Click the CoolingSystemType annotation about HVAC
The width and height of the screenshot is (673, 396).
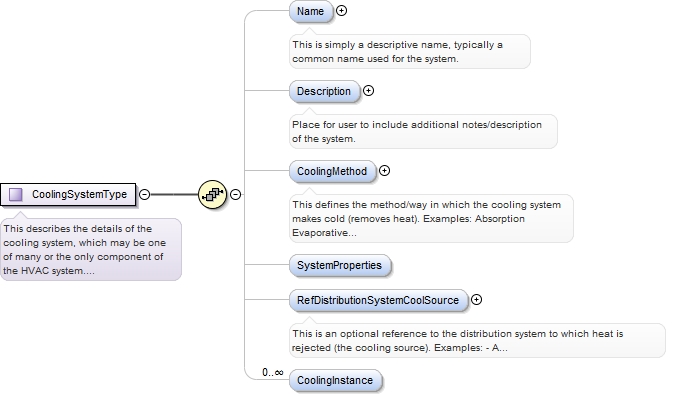[91, 249]
